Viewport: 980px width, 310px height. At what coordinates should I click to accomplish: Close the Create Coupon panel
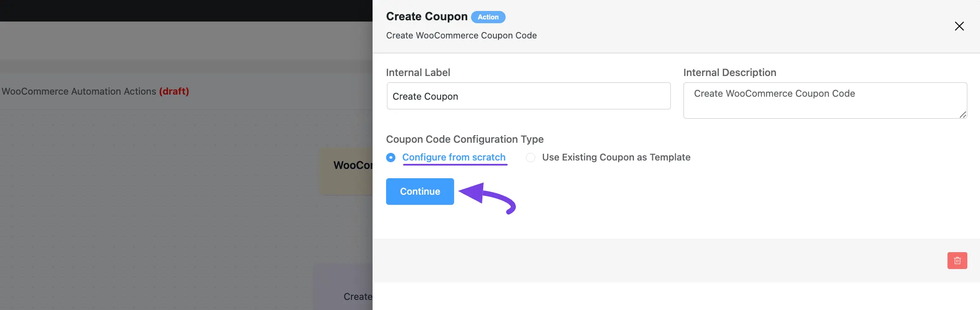pos(959,26)
